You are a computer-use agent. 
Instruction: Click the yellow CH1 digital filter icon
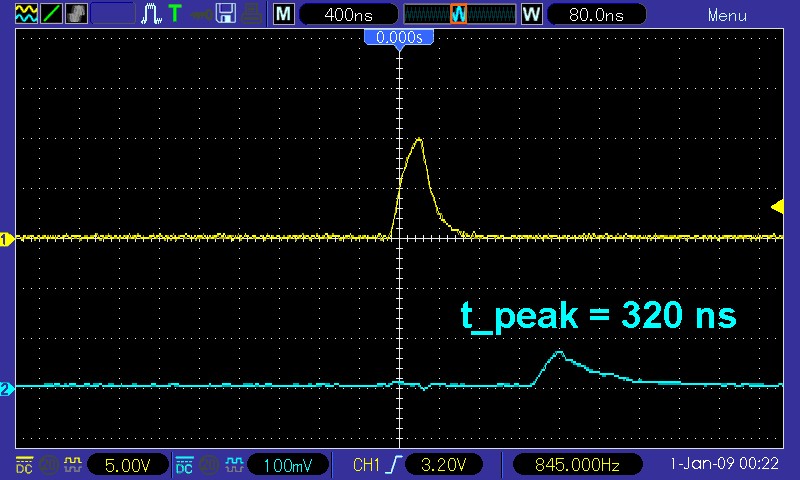[x=73, y=464]
